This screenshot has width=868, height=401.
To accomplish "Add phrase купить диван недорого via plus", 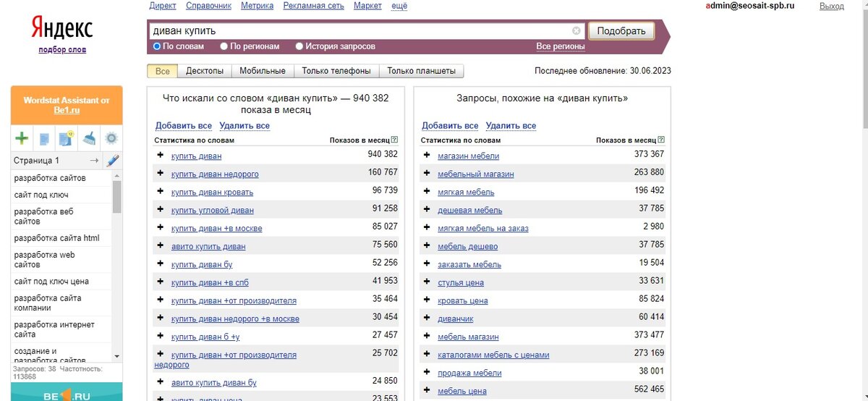I will coord(161,174).
